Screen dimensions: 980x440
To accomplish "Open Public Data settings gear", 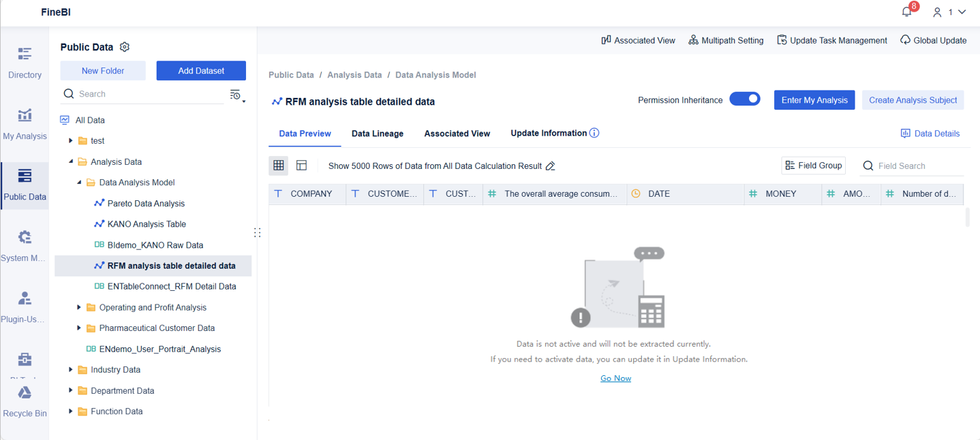I will click(x=125, y=46).
